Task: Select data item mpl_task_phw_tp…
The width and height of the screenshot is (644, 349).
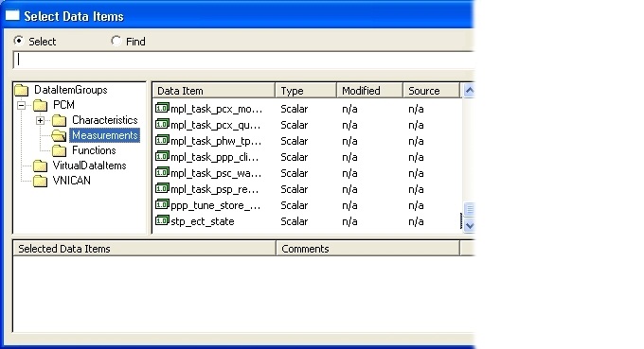Action: tap(216, 141)
